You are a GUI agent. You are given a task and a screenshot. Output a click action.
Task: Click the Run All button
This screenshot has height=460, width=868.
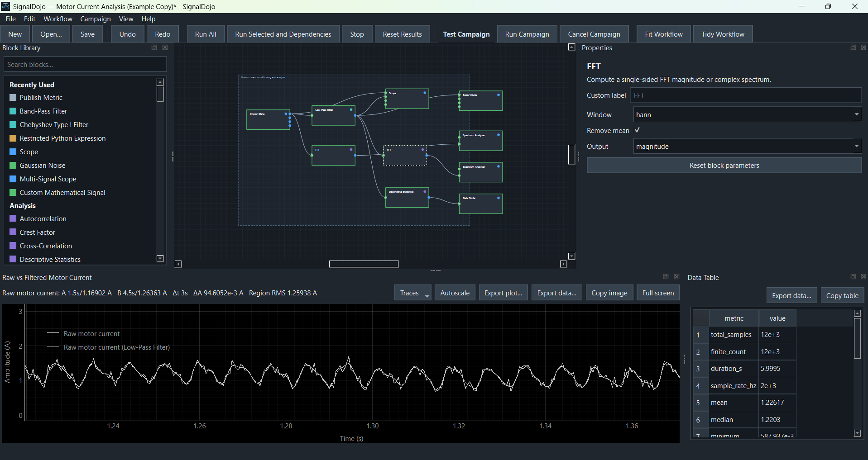click(206, 34)
